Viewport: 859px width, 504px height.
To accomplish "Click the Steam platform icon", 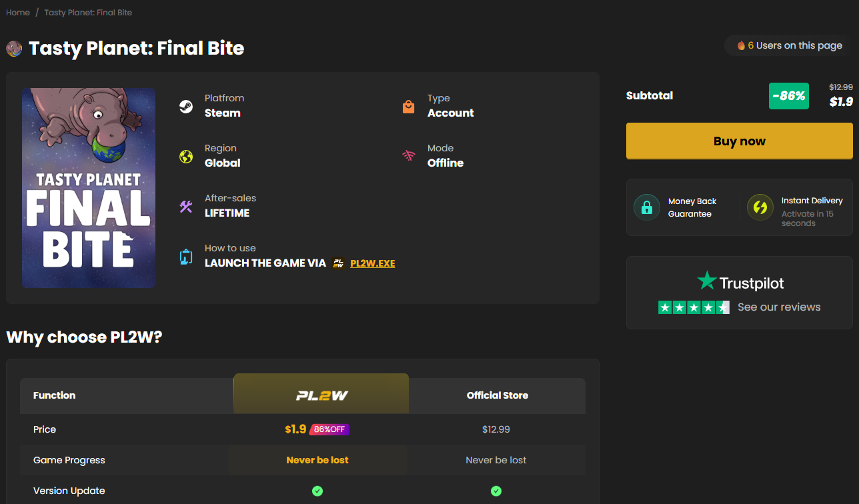I will (186, 107).
